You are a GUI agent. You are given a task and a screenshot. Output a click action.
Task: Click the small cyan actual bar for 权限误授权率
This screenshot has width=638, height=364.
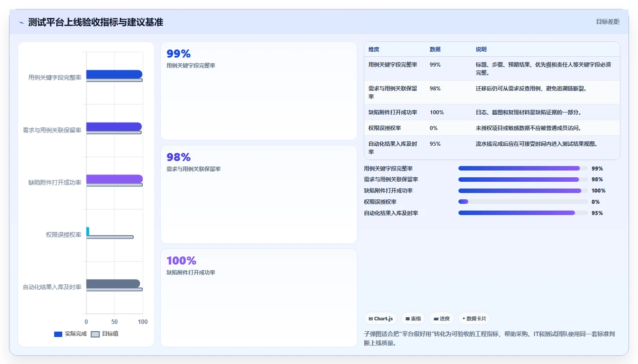click(88, 231)
